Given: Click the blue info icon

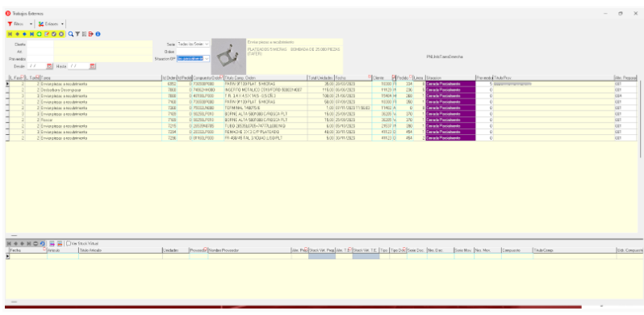Looking at the screenshot, I should (98, 34).
